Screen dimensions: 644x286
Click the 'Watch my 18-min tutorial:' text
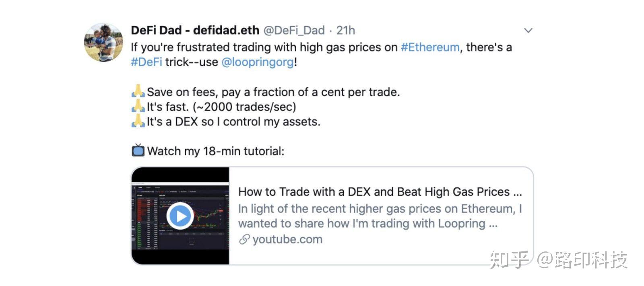coord(216,151)
